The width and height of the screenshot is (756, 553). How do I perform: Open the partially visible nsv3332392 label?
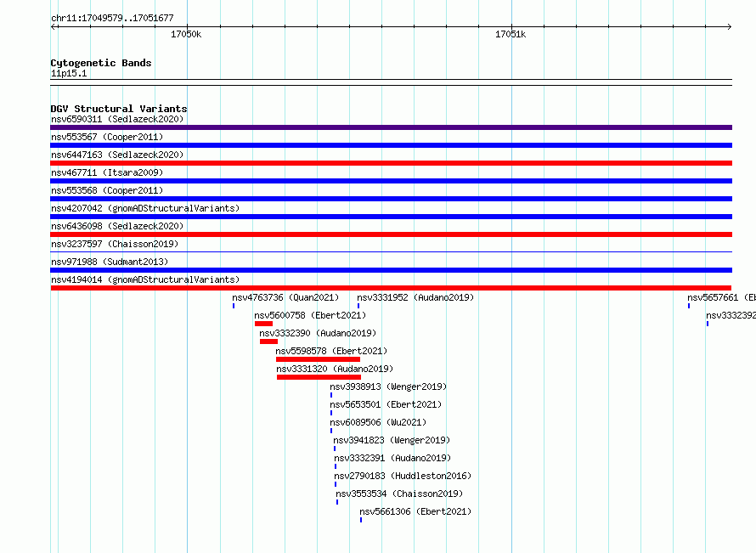point(731,315)
